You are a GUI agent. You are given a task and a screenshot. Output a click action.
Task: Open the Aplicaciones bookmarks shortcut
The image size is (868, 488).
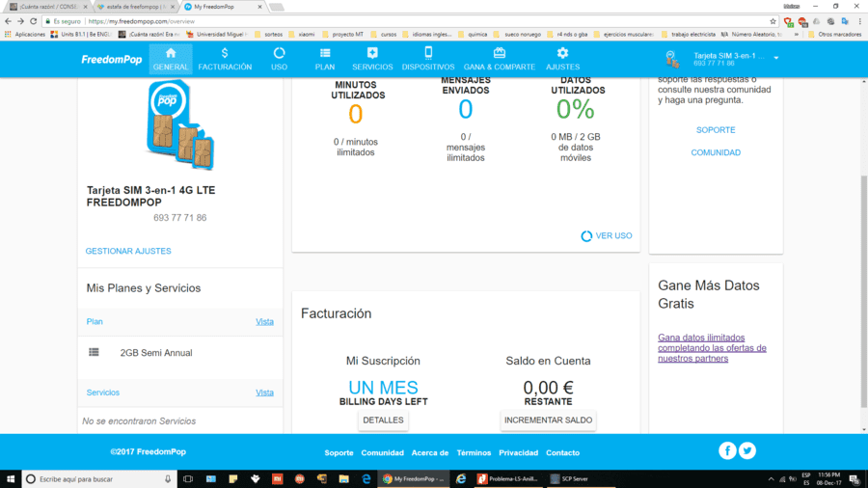[25, 35]
